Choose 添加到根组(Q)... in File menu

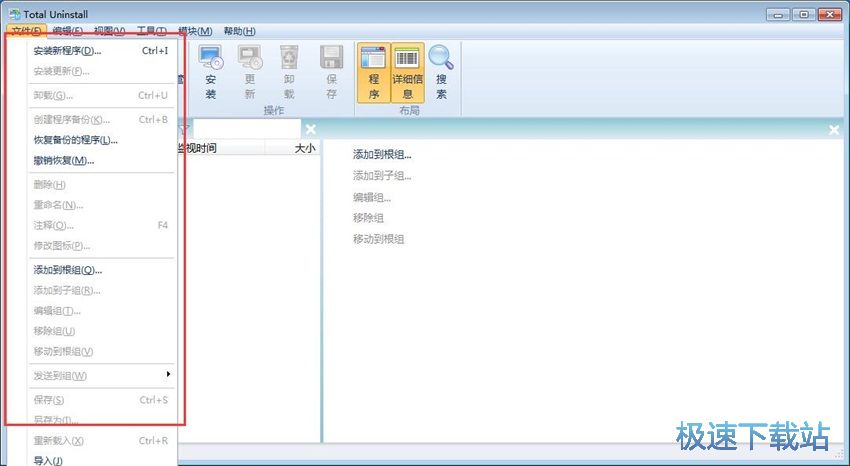click(101, 270)
